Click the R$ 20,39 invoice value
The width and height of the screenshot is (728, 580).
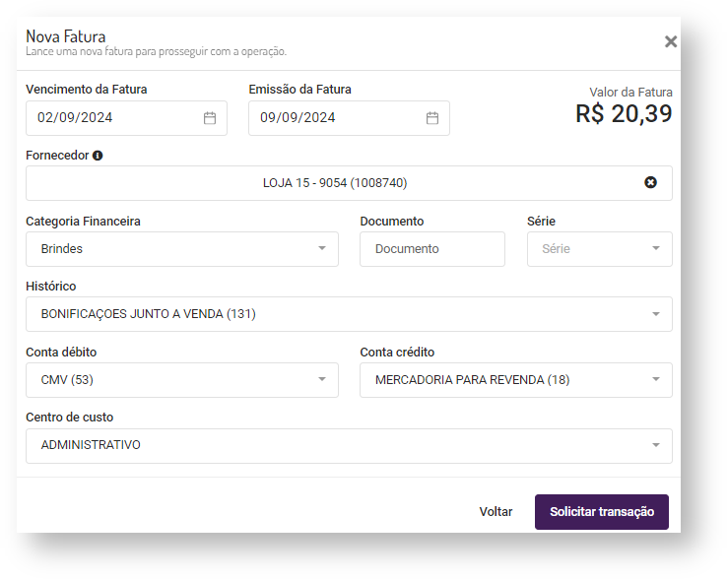[x=624, y=114]
